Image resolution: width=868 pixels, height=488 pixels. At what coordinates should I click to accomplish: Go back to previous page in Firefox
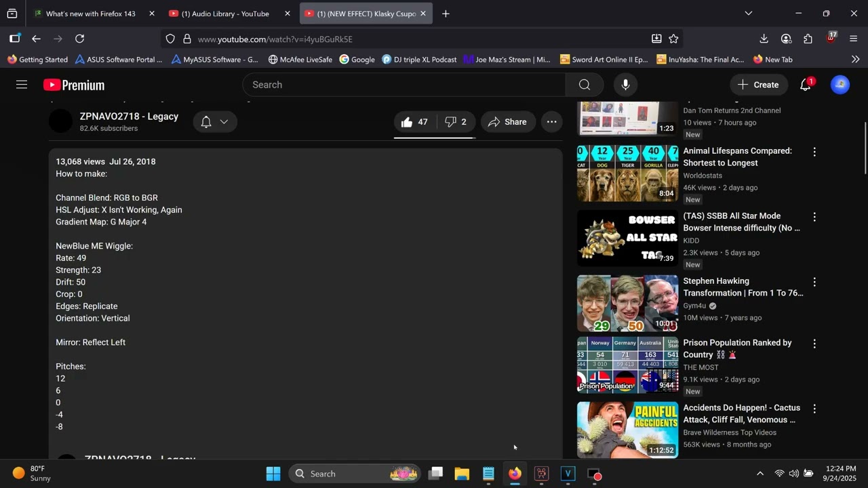(36, 39)
